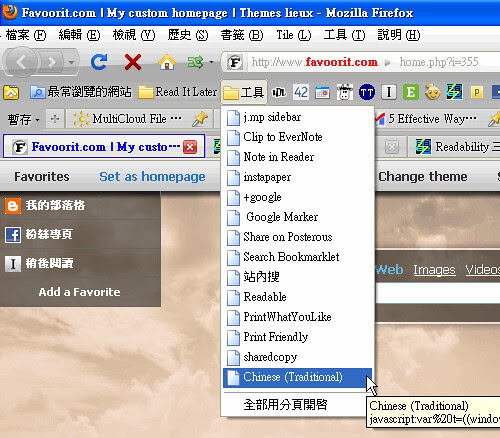
Task: Click the blue TT circle bookmark icon
Action: [x=367, y=92]
